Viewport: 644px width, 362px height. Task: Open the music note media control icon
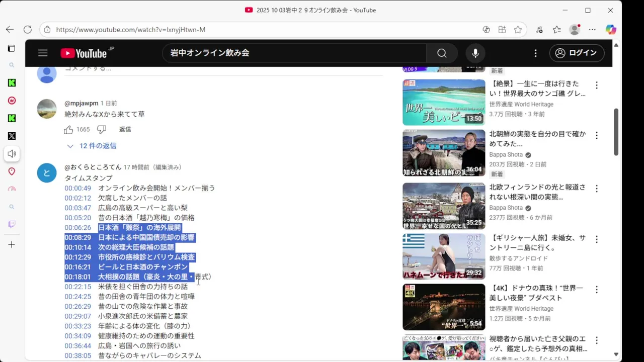coord(539,30)
